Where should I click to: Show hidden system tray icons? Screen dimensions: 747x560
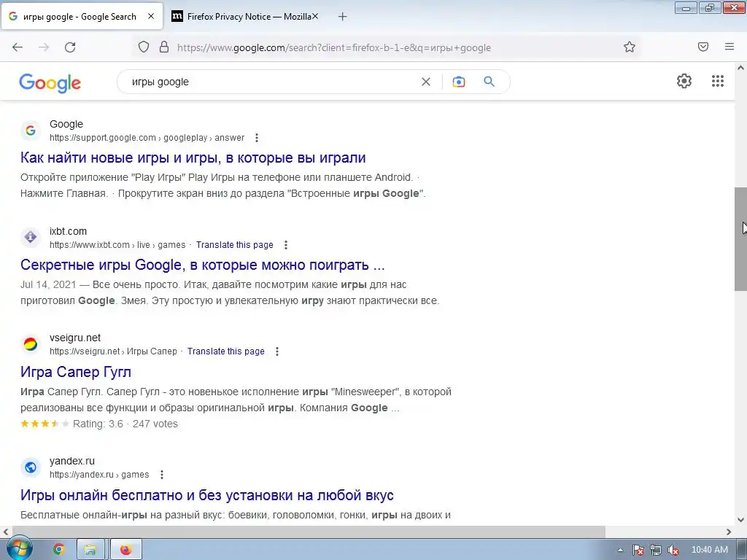click(620, 550)
